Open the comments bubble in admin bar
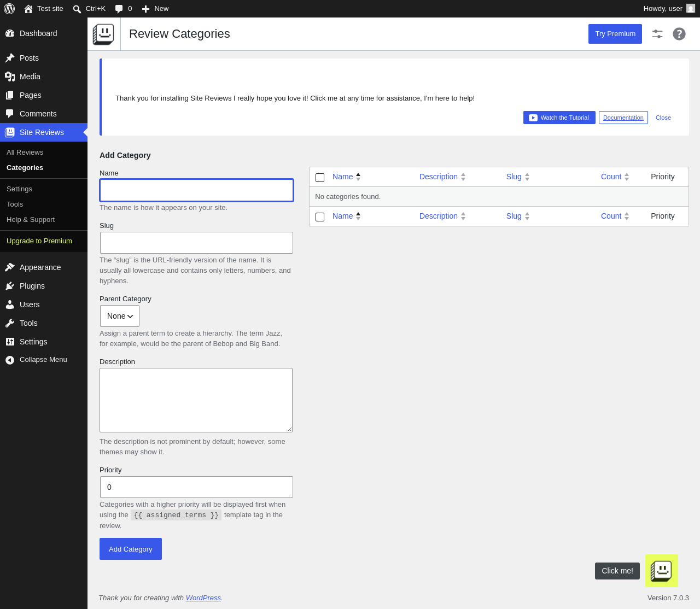700x609 pixels. 119,9
